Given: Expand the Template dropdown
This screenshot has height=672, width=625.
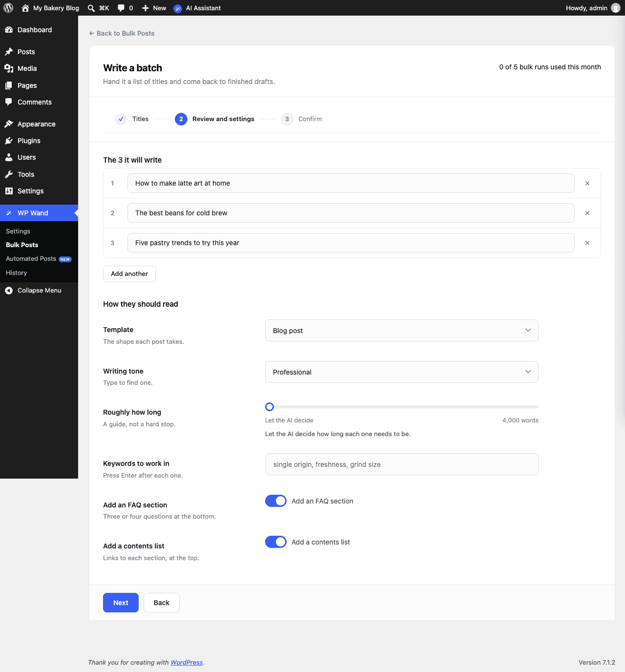Looking at the screenshot, I should click(402, 331).
